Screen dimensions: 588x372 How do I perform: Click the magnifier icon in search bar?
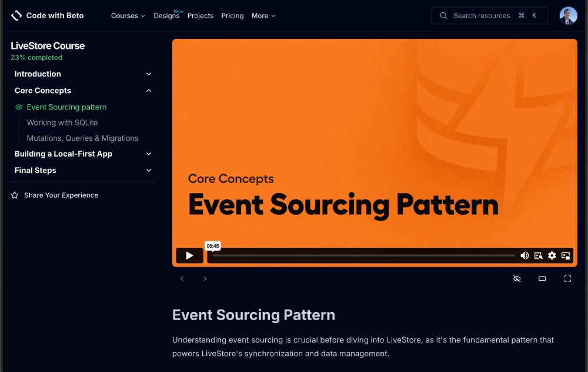point(443,16)
